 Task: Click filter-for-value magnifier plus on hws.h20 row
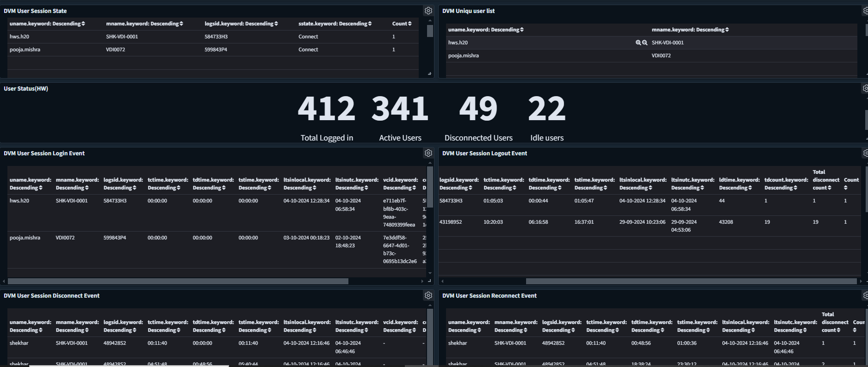click(x=638, y=43)
